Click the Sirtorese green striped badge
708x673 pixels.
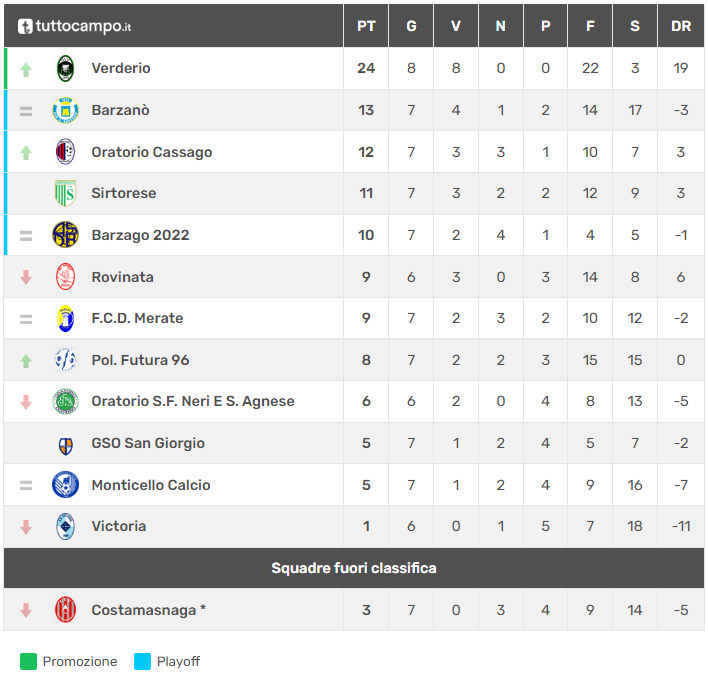pyautogui.click(x=65, y=193)
